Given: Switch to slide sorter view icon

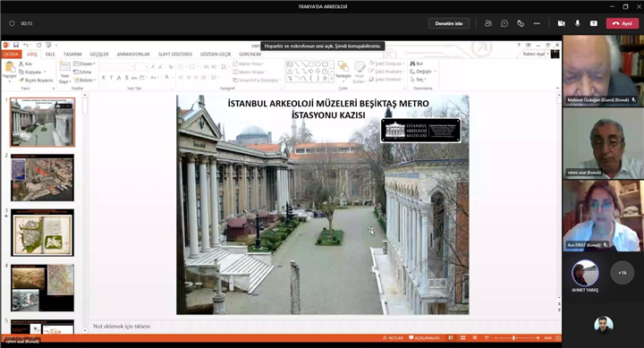Looking at the screenshot, I should pos(463,338).
